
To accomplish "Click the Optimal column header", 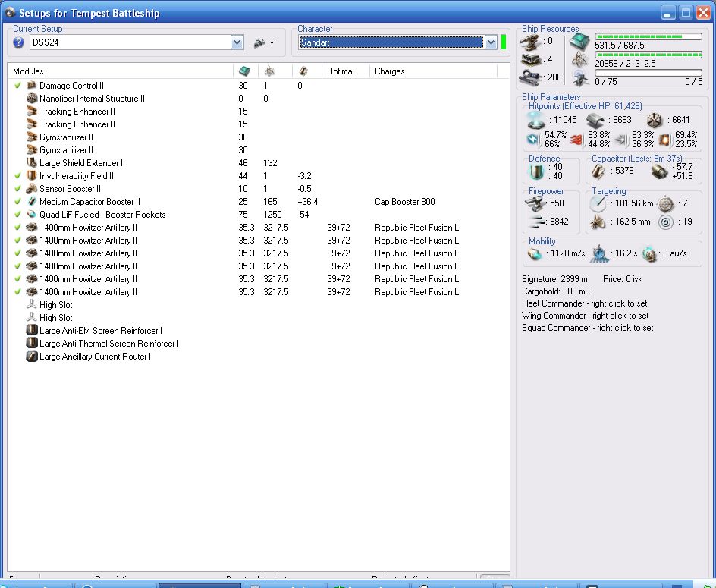I will pyautogui.click(x=341, y=71).
